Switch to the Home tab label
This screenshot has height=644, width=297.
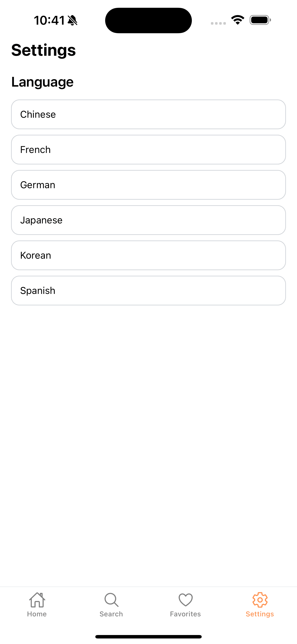pos(37,614)
